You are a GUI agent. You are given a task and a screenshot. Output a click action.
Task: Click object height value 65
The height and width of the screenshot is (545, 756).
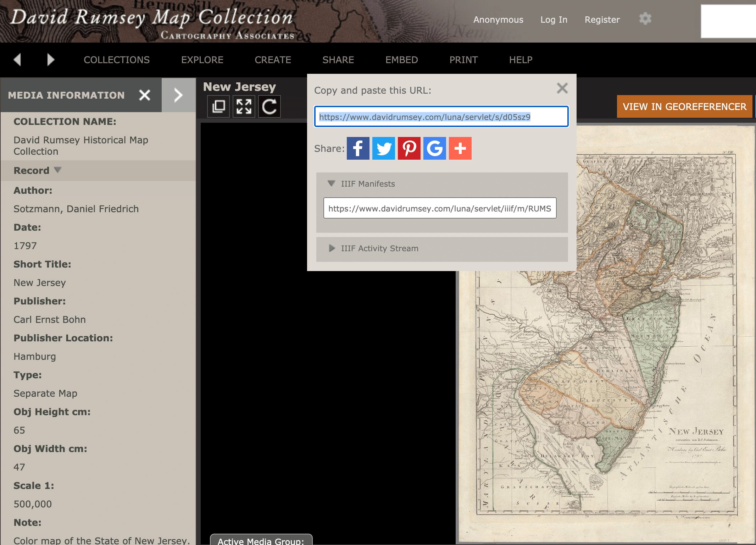click(x=19, y=430)
